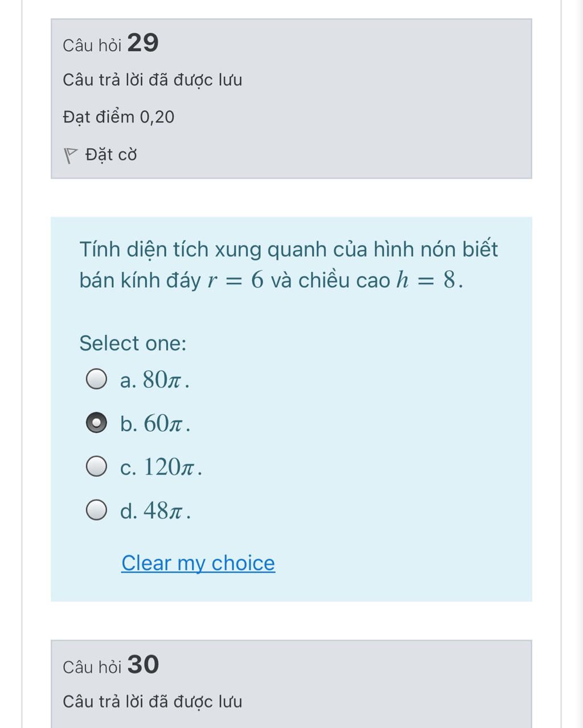Choose radio button for option c
The width and height of the screenshot is (583, 728).
(96, 466)
